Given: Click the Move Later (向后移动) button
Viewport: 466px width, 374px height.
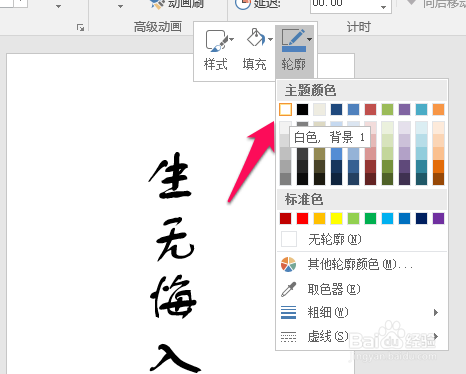Looking at the screenshot, I should click(437, 3).
